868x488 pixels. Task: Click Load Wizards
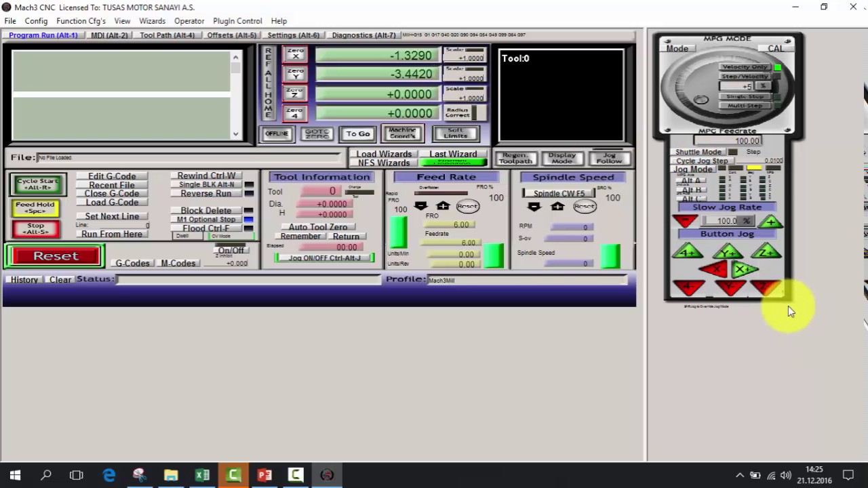(x=384, y=154)
